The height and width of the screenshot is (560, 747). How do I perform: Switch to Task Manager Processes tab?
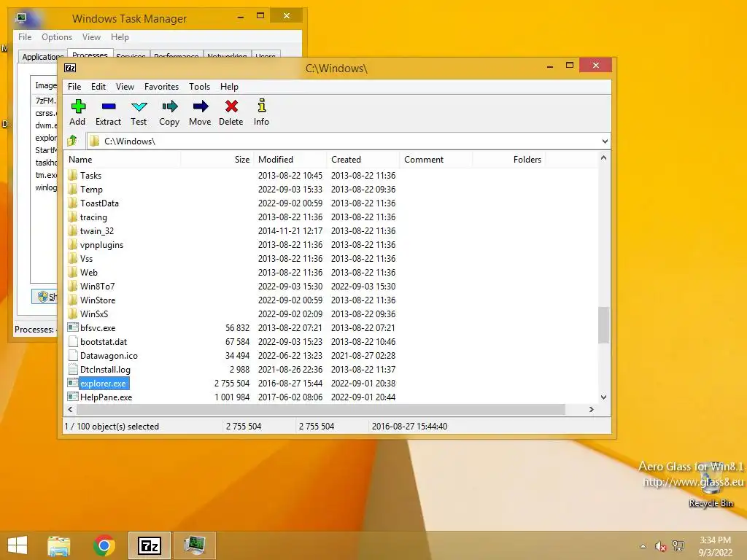[x=90, y=54]
